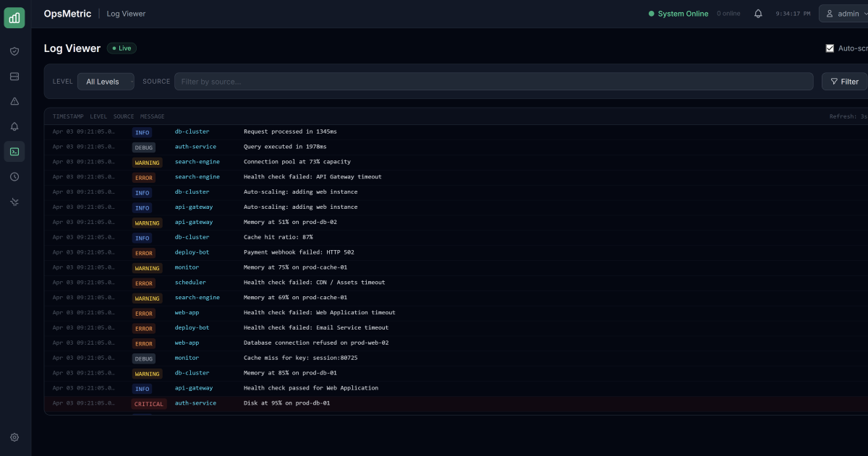
Task: Toggle the Live status badge
Action: [121, 48]
